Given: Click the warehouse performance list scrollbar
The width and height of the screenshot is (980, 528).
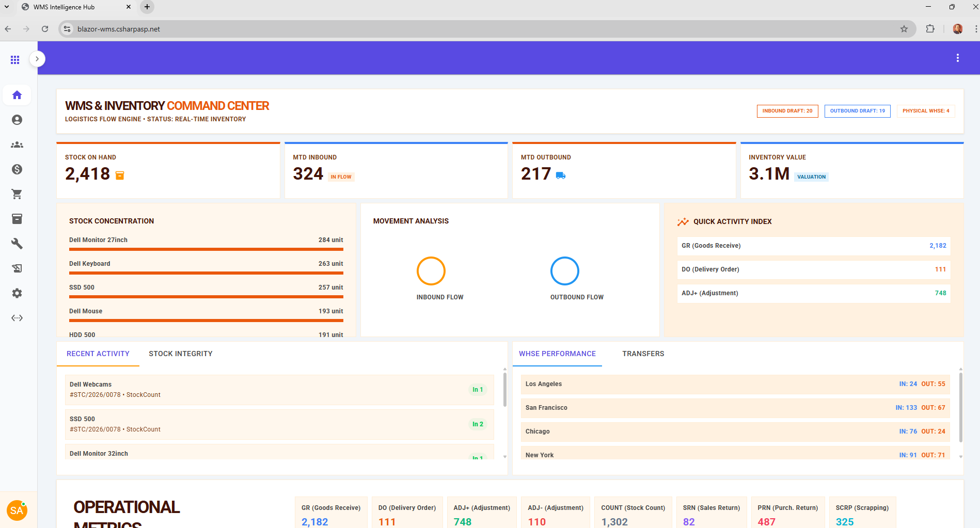Looking at the screenshot, I should (960, 408).
